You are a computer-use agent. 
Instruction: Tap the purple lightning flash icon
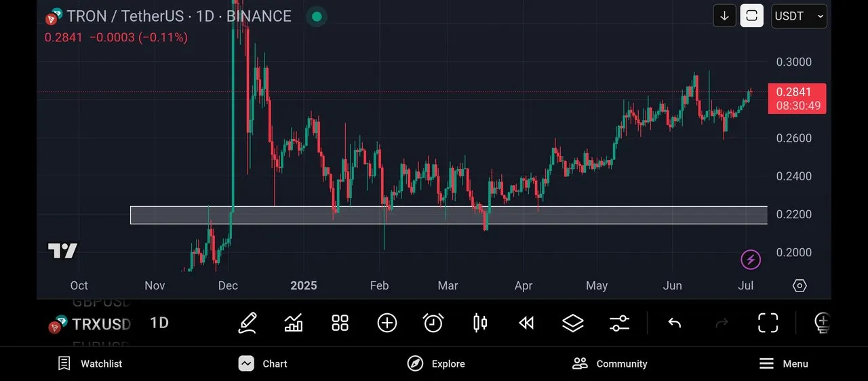pos(750,259)
